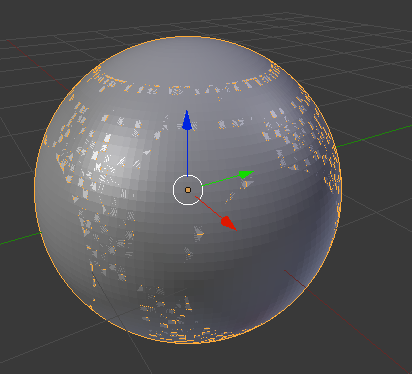The image size is (412, 374).
Task: Click the green Y-axis arrow head
Action: click(x=246, y=174)
